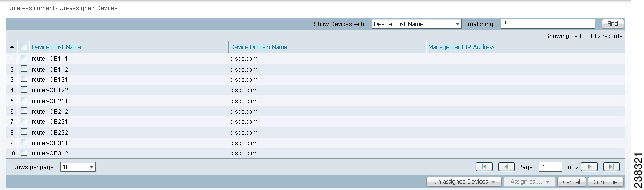
Task: Select the router-CE212 host name text
Action: point(50,112)
